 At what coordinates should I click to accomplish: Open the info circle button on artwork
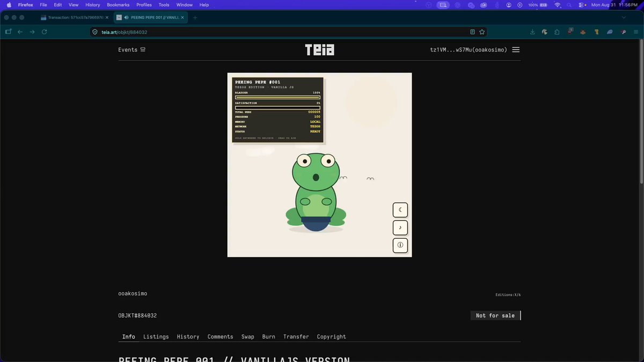tap(400, 246)
